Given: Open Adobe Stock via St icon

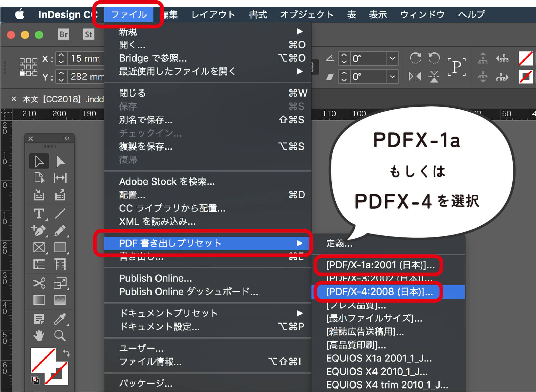Looking at the screenshot, I should pos(89,34).
